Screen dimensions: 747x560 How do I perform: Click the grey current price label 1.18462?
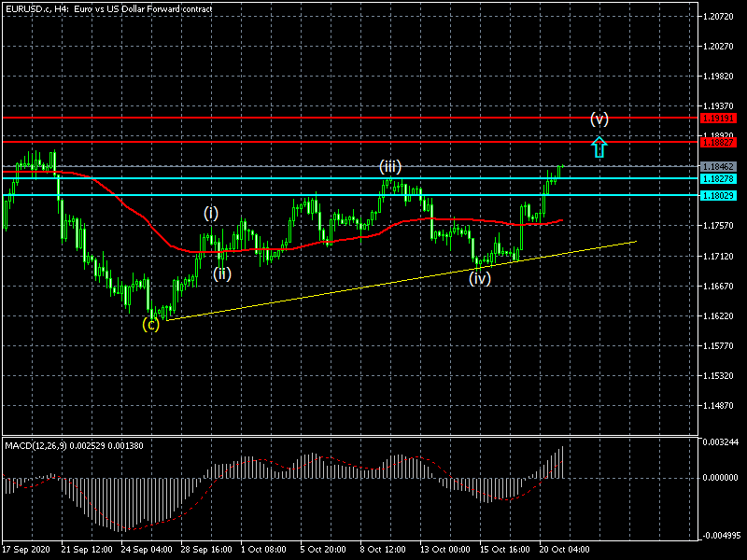point(718,167)
